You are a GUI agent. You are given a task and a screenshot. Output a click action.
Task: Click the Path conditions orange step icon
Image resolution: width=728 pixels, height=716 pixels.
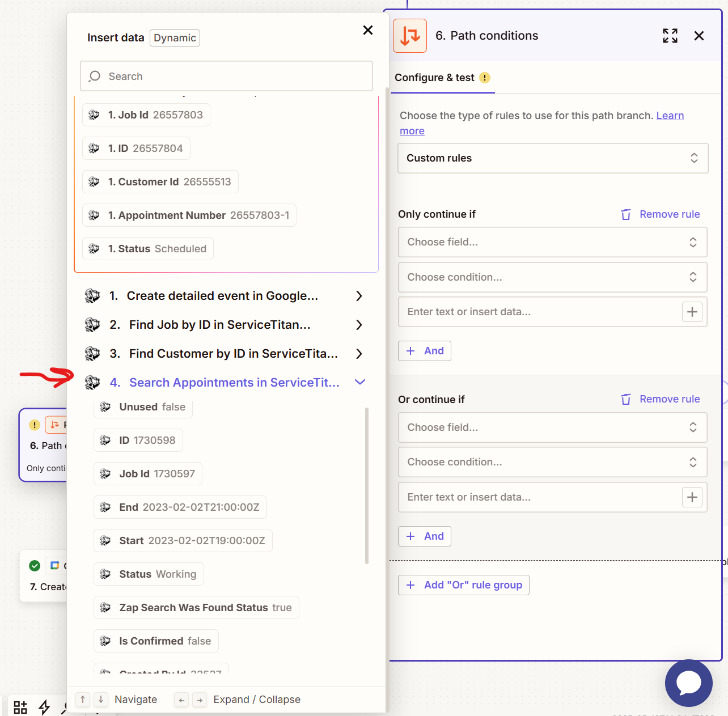click(410, 36)
